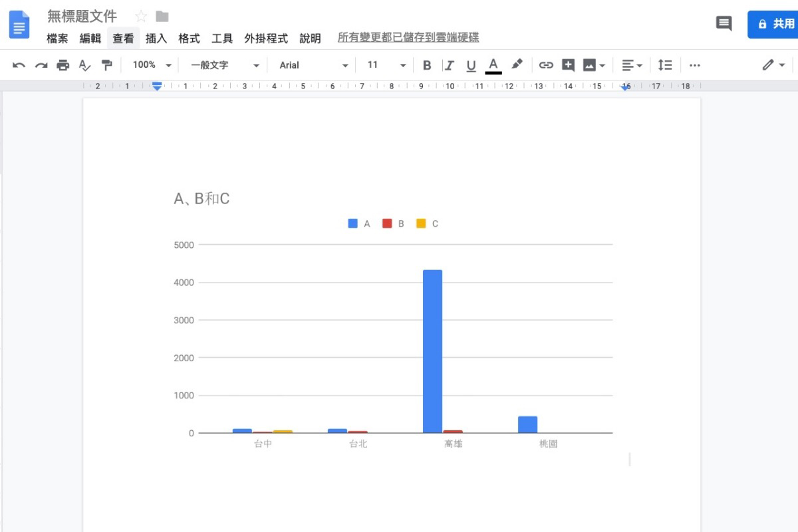Open the 格式 menu
The width and height of the screenshot is (798, 532).
(x=188, y=39)
